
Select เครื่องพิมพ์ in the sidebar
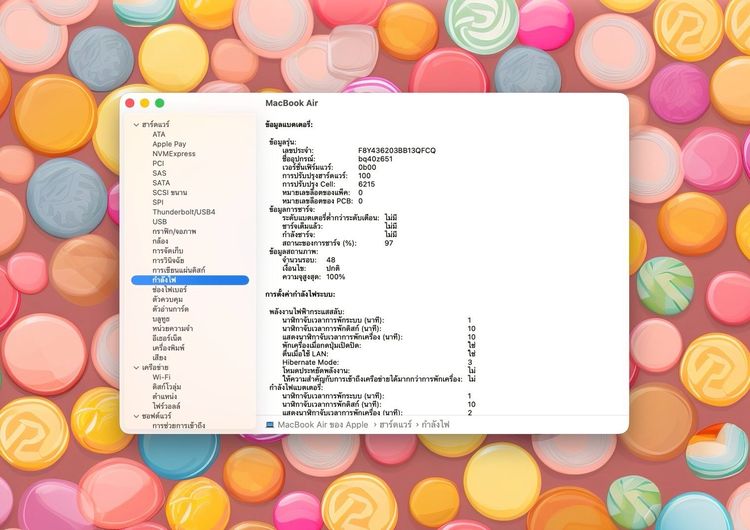(x=168, y=348)
